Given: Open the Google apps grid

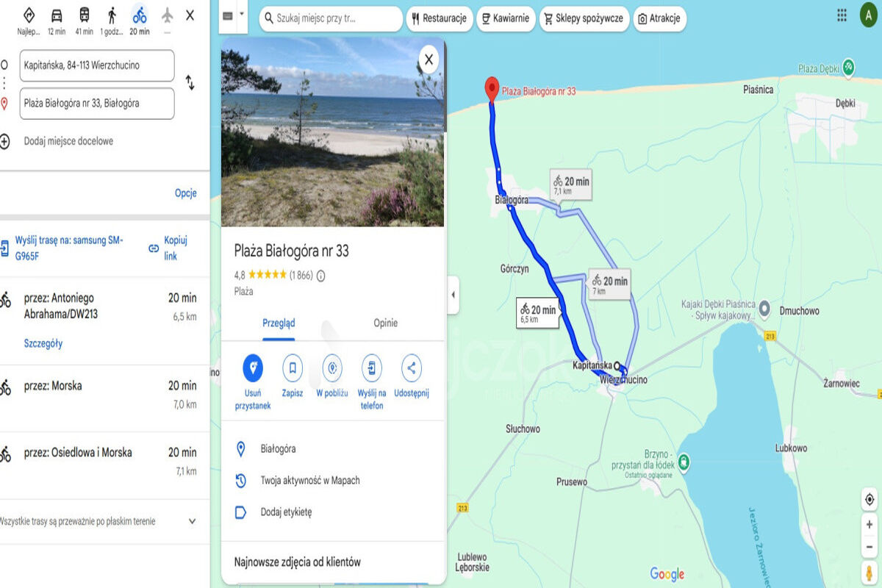Looking at the screenshot, I should click(842, 15).
